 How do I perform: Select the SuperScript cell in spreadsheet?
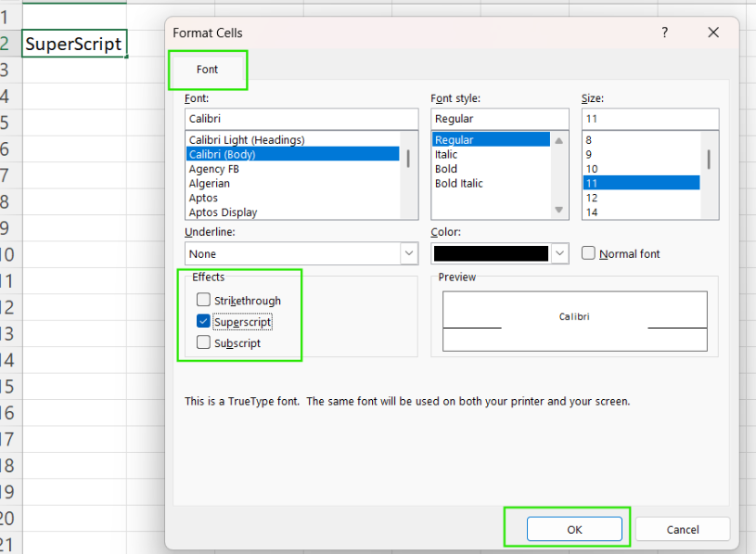pyautogui.click(x=73, y=44)
